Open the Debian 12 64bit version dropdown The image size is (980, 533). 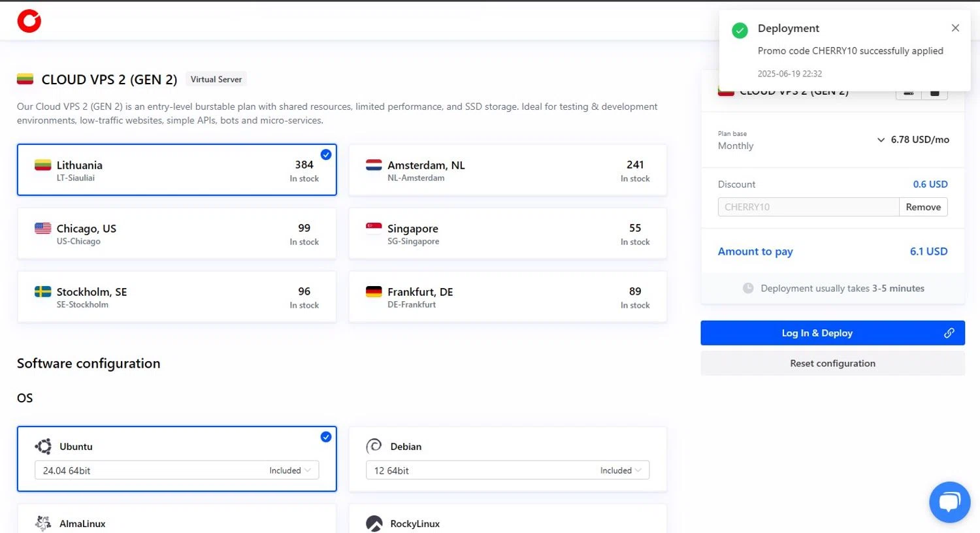click(508, 470)
